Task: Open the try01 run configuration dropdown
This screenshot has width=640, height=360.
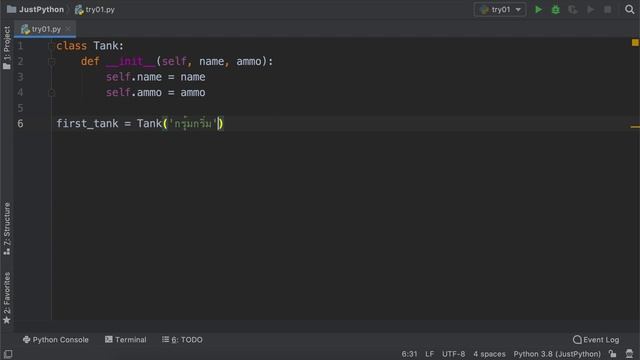Action: click(x=500, y=9)
